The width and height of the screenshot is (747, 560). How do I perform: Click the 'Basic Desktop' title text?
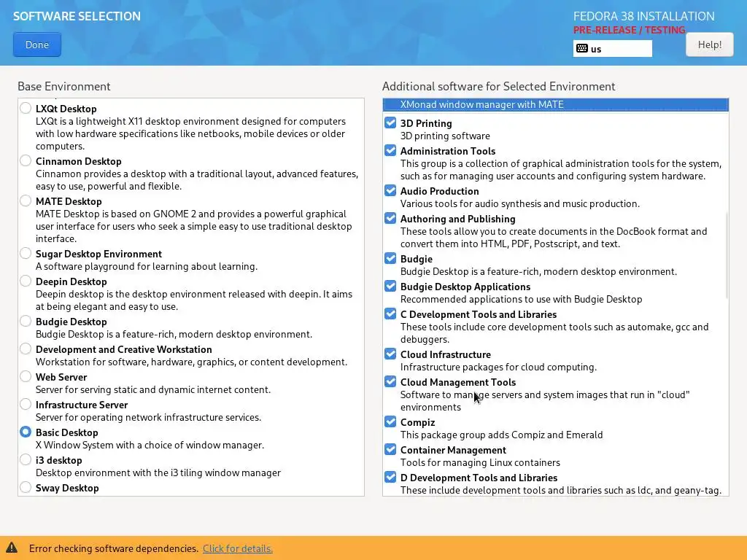tap(67, 432)
